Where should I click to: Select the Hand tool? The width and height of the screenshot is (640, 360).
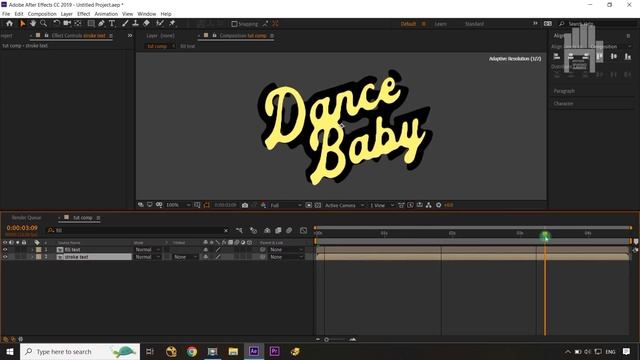pyautogui.click(x=33, y=24)
